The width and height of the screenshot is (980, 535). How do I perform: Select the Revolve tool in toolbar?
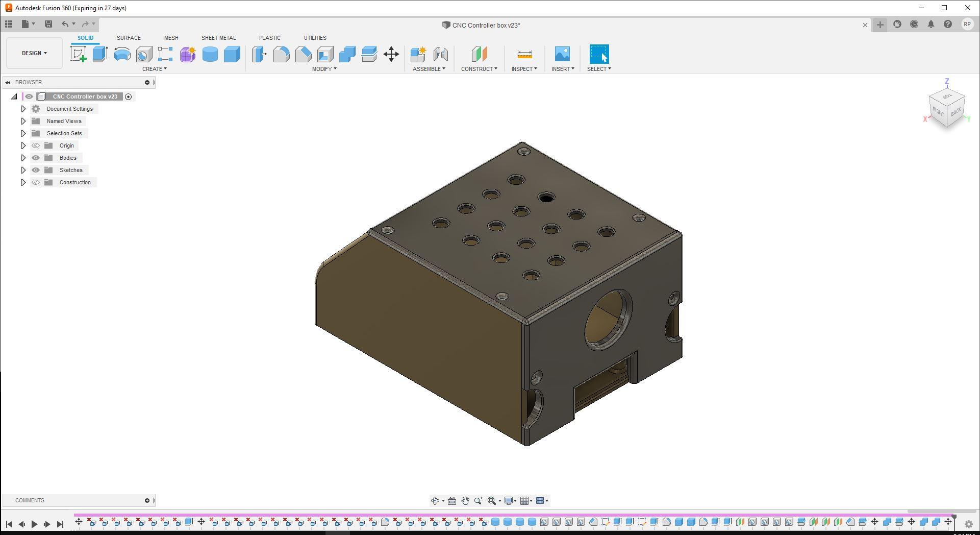tap(122, 54)
